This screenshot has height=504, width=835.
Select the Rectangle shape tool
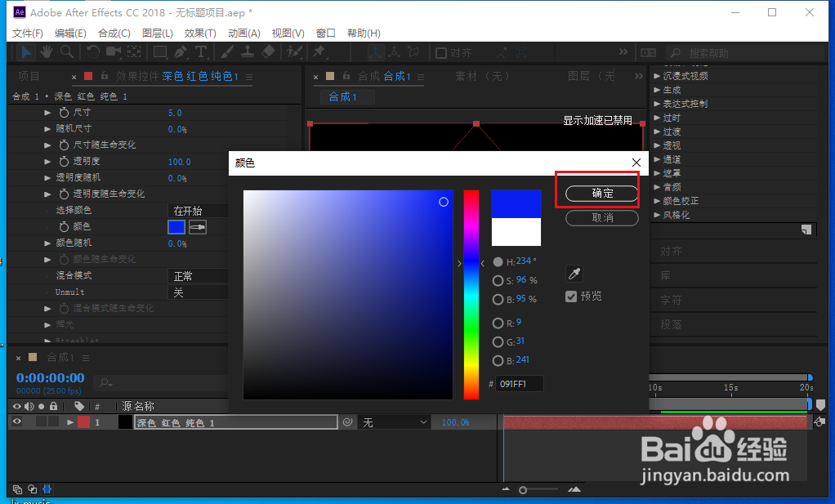click(160, 52)
